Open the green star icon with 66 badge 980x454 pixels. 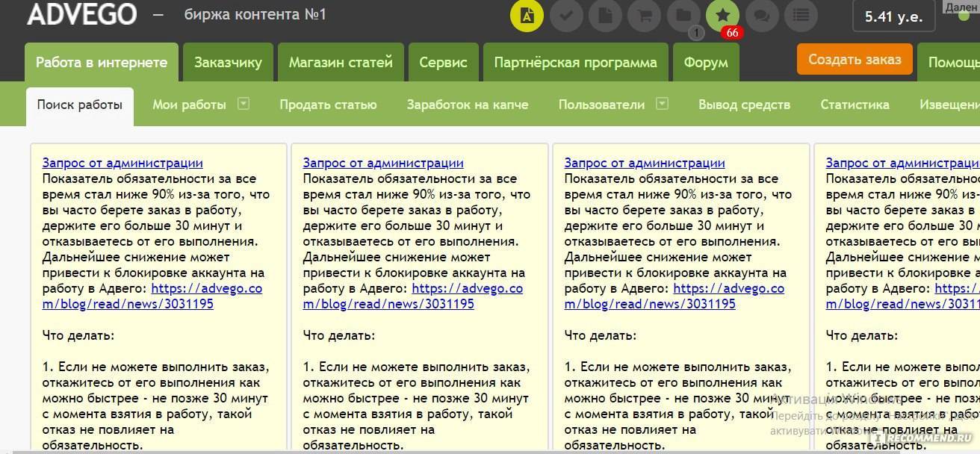click(722, 16)
